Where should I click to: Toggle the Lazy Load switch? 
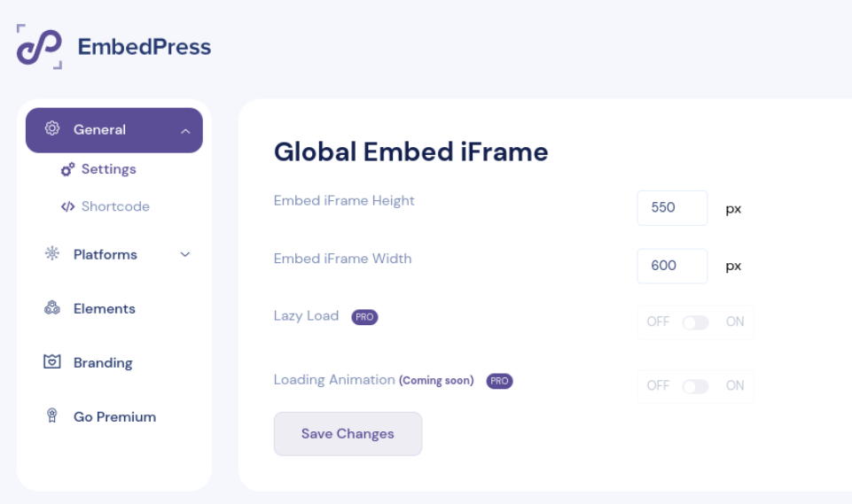(695, 322)
